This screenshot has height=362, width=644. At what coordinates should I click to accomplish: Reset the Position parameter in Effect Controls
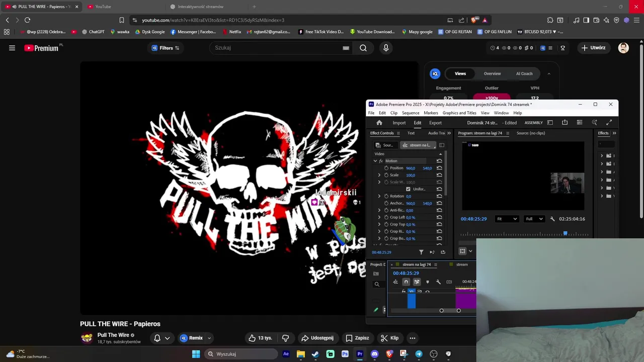point(439,168)
